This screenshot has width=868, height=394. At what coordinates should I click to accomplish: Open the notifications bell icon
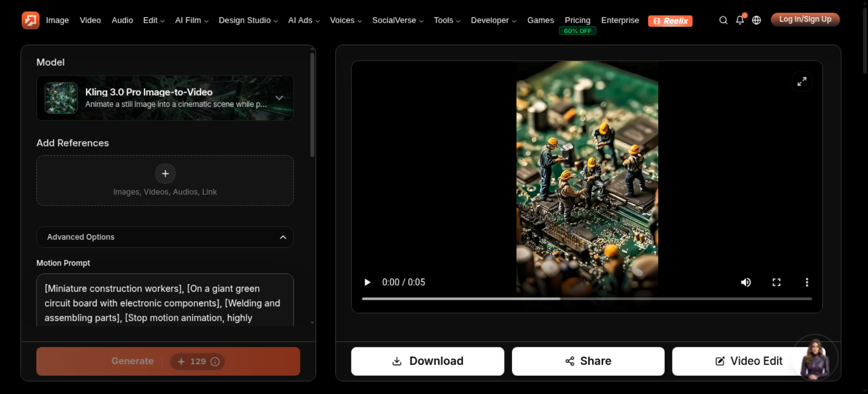[x=740, y=20]
